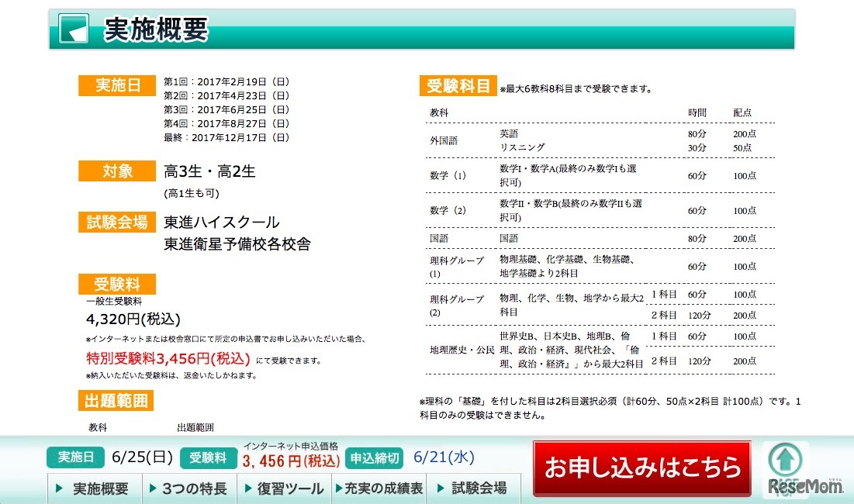Click the インターネット申込価格 label
854x504 pixels.
(x=291, y=446)
